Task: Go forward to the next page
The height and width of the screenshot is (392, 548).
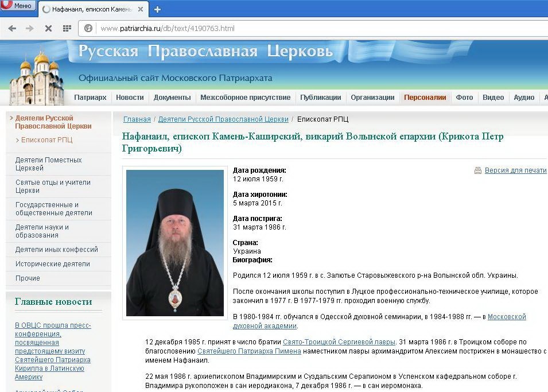Action: [30, 28]
